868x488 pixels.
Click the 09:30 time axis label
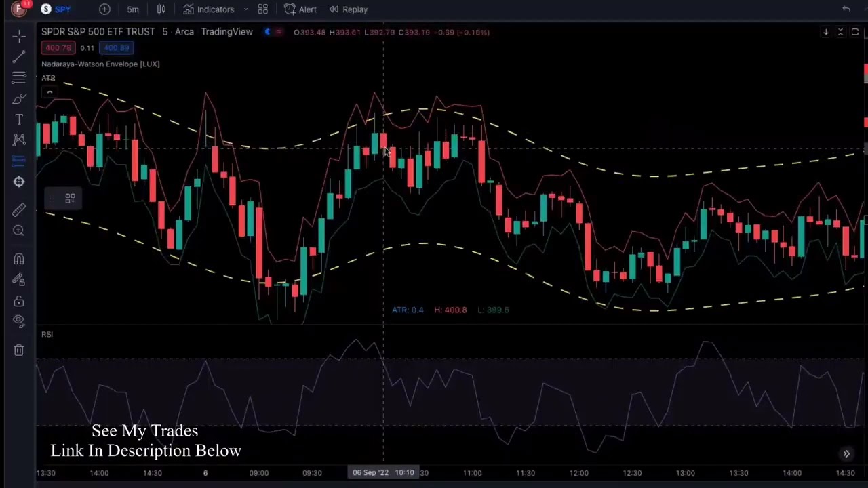coord(312,473)
